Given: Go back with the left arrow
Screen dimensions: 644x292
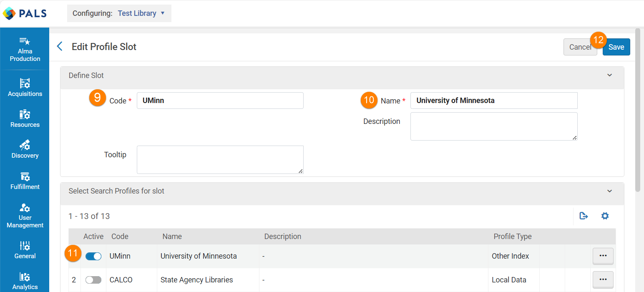Looking at the screenshot, I should [x=60, y=46].
